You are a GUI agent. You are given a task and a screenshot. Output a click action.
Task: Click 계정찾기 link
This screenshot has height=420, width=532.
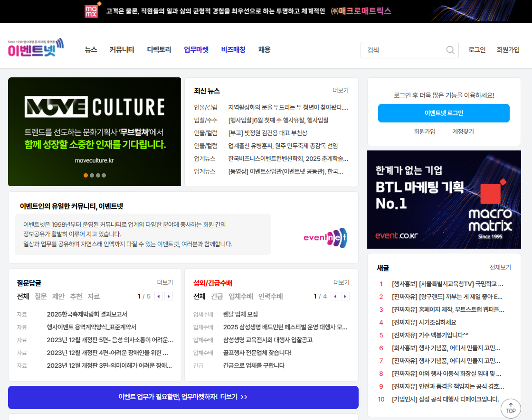[x=463, y=131]
